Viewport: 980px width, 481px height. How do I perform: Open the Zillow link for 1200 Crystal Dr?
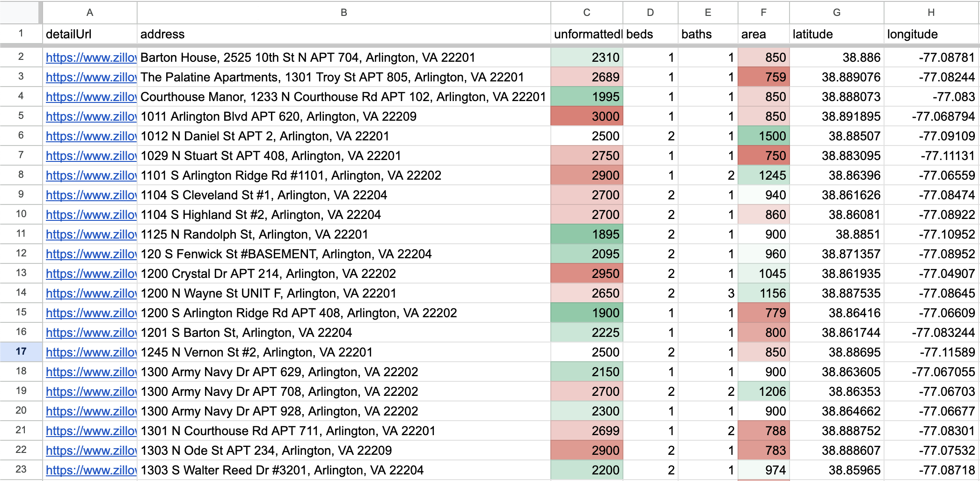pos(91,274)
